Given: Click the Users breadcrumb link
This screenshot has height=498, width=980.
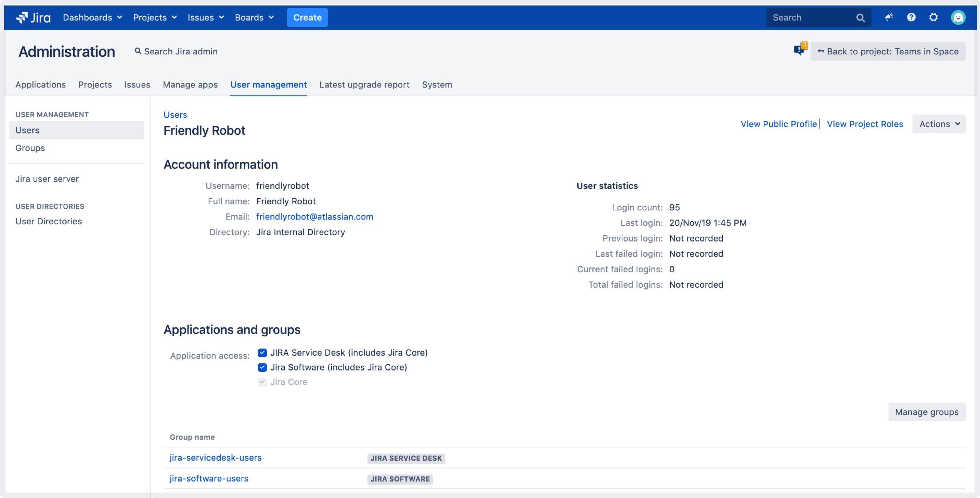Looking at the screenshot, I should coord(176,115).
